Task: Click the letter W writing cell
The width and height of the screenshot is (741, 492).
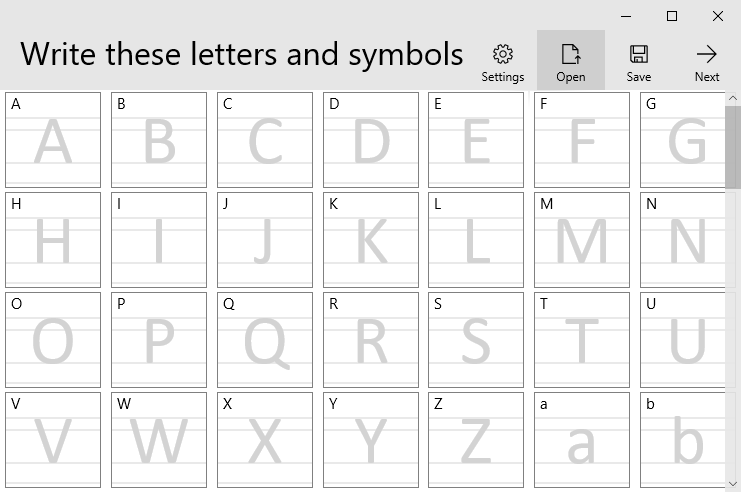Action: pos(159,440)
